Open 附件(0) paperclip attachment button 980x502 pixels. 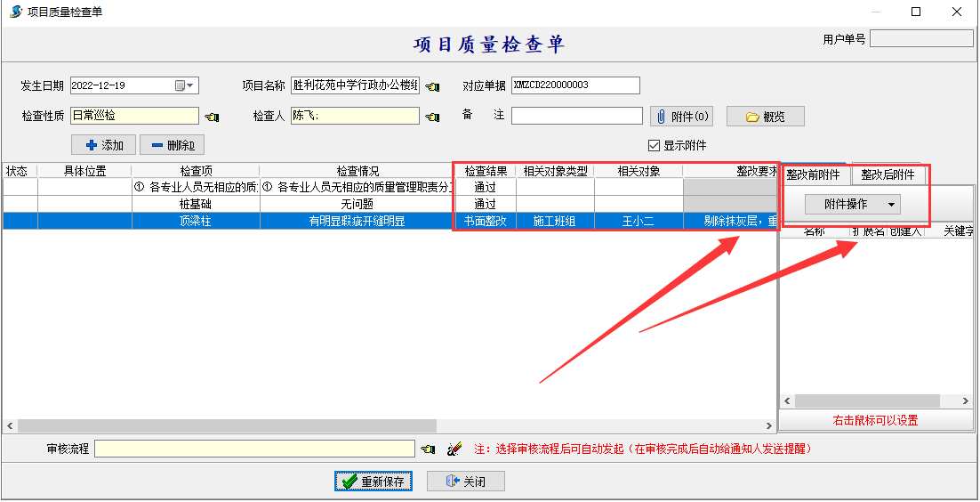[x=683, y=117]
